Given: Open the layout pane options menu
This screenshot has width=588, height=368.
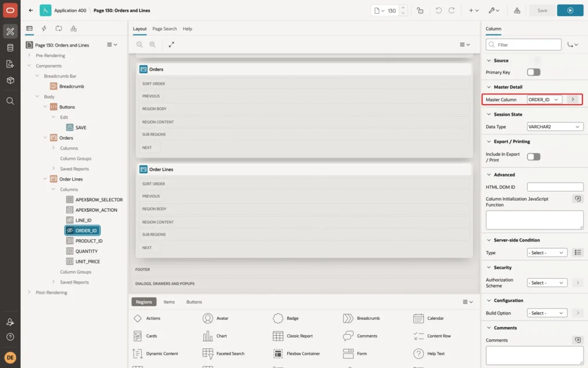Looking at the screenshot, I should click(465, 45).
